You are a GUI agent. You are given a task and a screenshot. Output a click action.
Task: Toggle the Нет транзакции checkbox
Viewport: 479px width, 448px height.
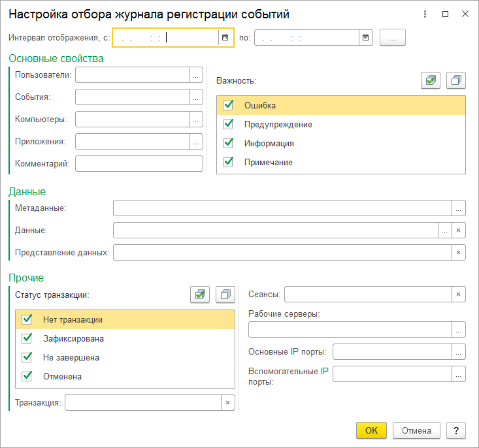(x=27, y=320)
